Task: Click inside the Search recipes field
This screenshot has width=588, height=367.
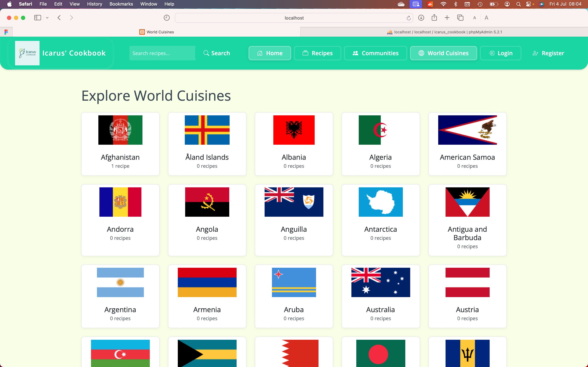Action: [x=162, y=53]
